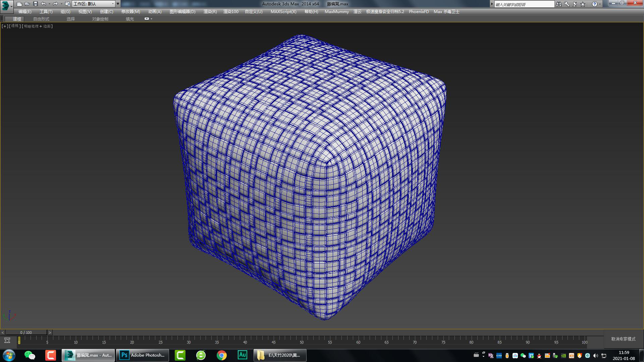Open the viewport shading label menu 明暗处理+边面

[38, 26]
